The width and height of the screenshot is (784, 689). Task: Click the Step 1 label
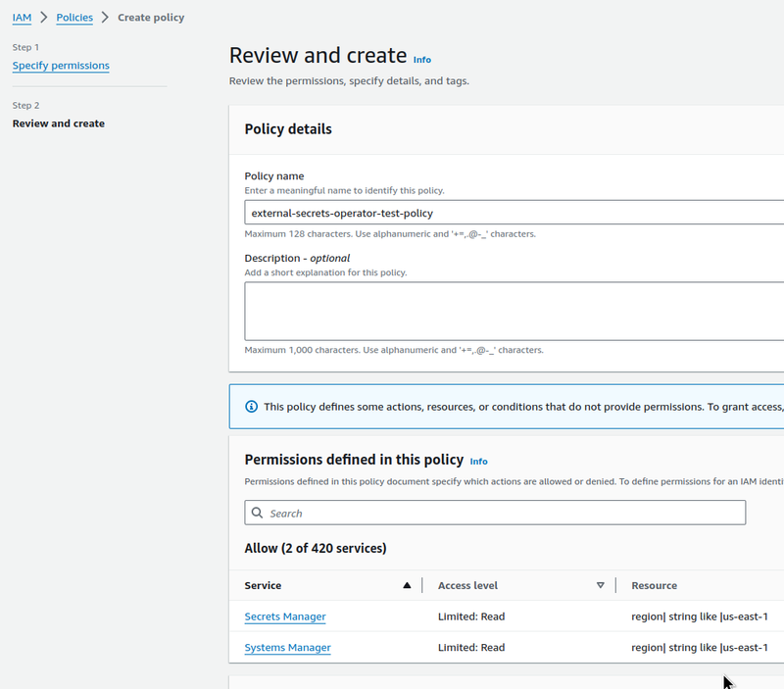25,47
